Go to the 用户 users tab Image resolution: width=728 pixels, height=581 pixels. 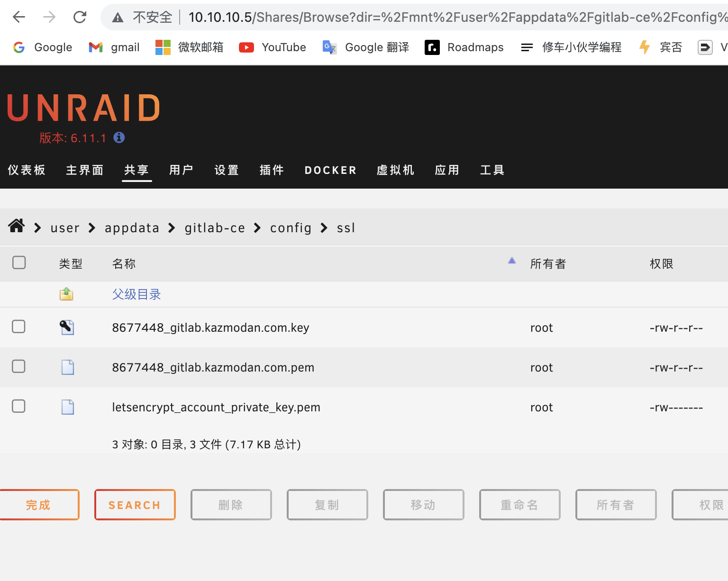181,170
